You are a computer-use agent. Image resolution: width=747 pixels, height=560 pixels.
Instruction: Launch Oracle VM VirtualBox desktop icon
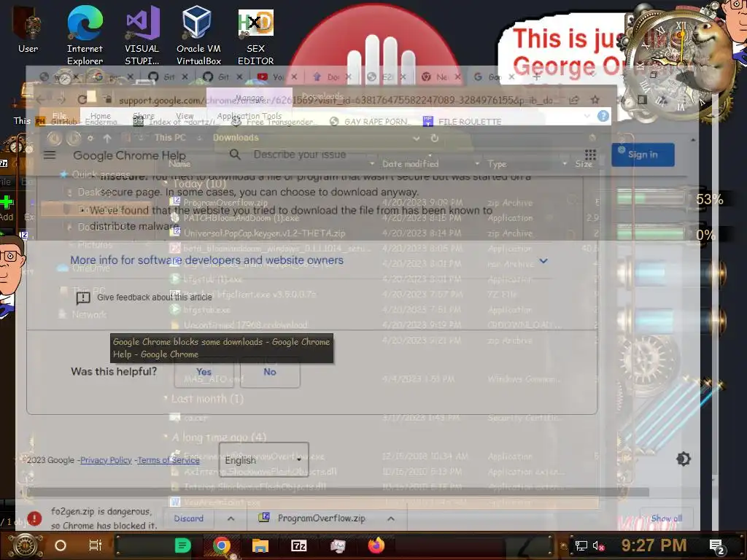coord(198,35)
